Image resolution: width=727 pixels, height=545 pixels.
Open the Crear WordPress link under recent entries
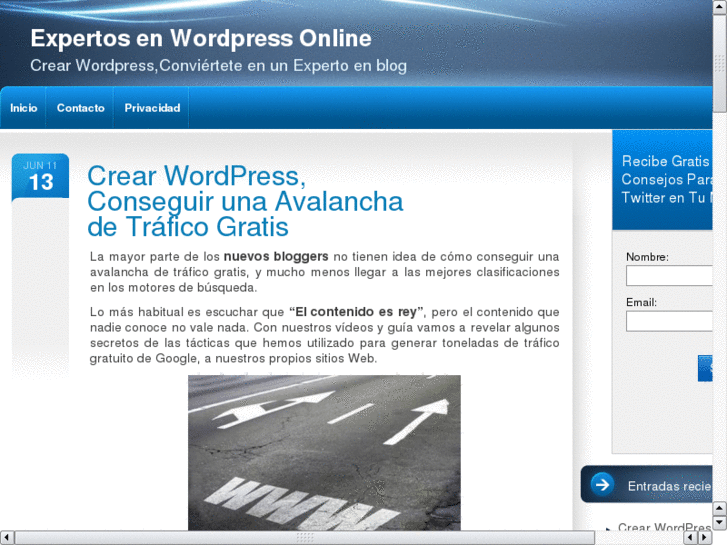(x=665, y=527)
